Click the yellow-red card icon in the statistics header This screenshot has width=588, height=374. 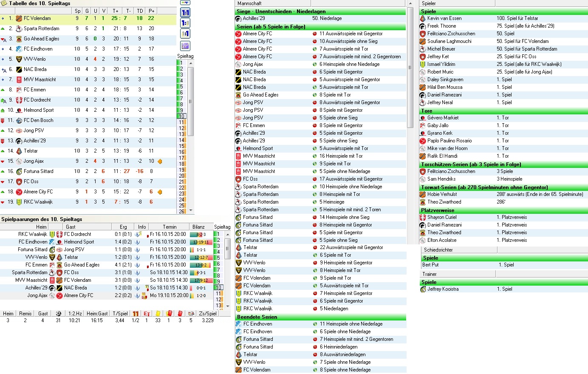(x=169, y=314)
